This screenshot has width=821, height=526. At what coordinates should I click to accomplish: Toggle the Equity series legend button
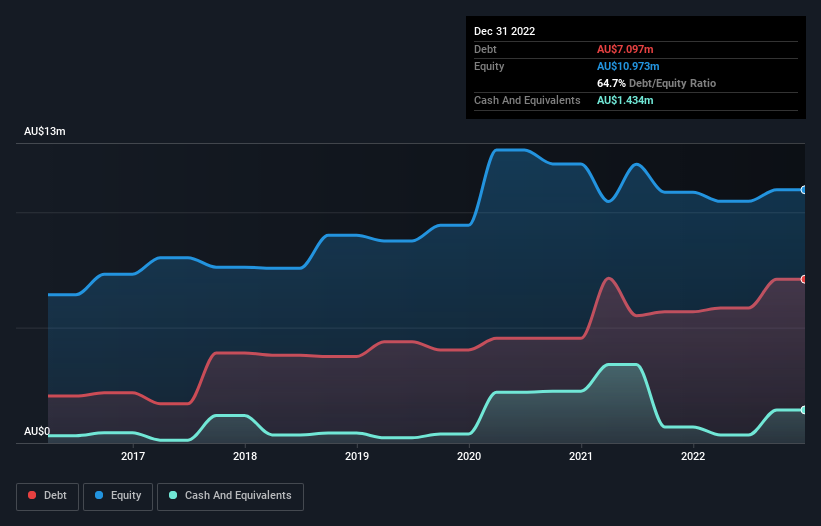[x=118, y=497]
